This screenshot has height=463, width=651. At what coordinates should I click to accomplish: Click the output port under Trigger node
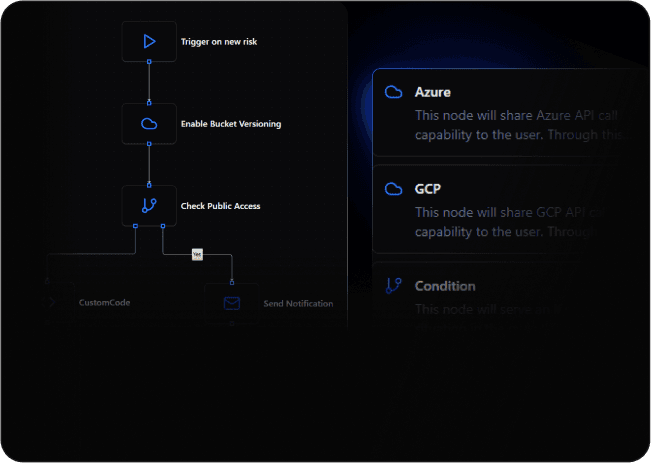point(149,62)
